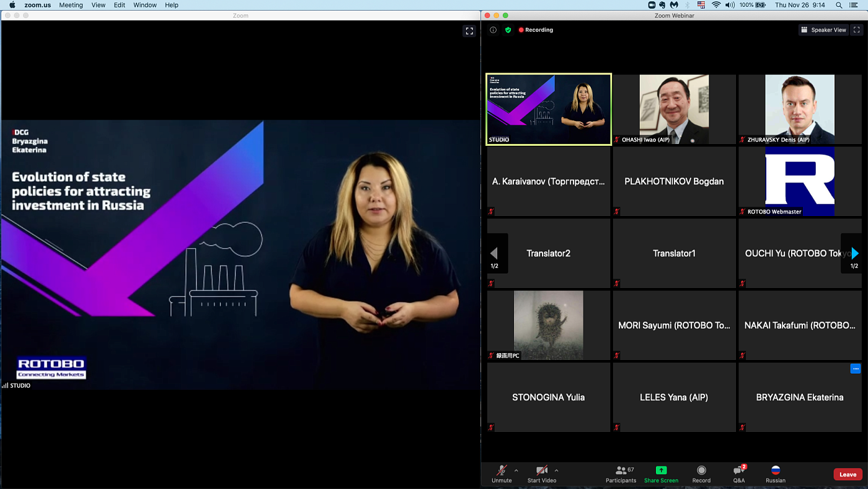Select STONOGINA Yulia participant tile

tap(549, 397)
